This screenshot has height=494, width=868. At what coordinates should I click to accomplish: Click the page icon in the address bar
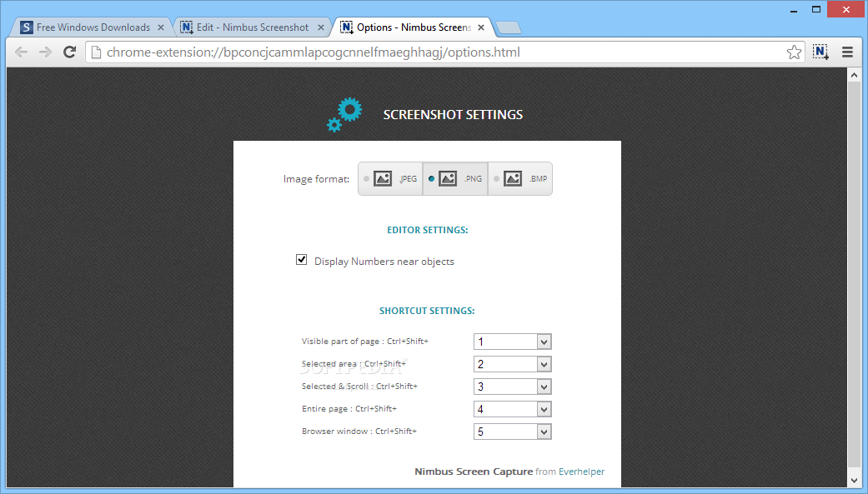tap(96, 52)
